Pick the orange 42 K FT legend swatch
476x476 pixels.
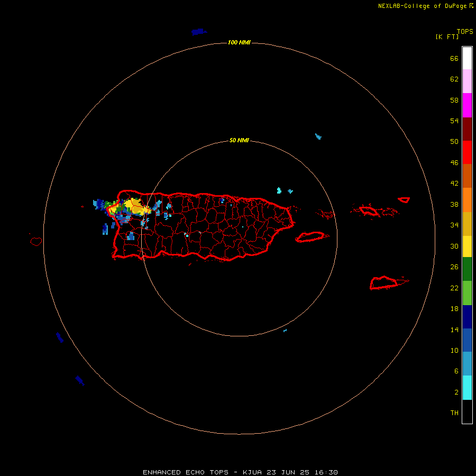coord(467,199)
